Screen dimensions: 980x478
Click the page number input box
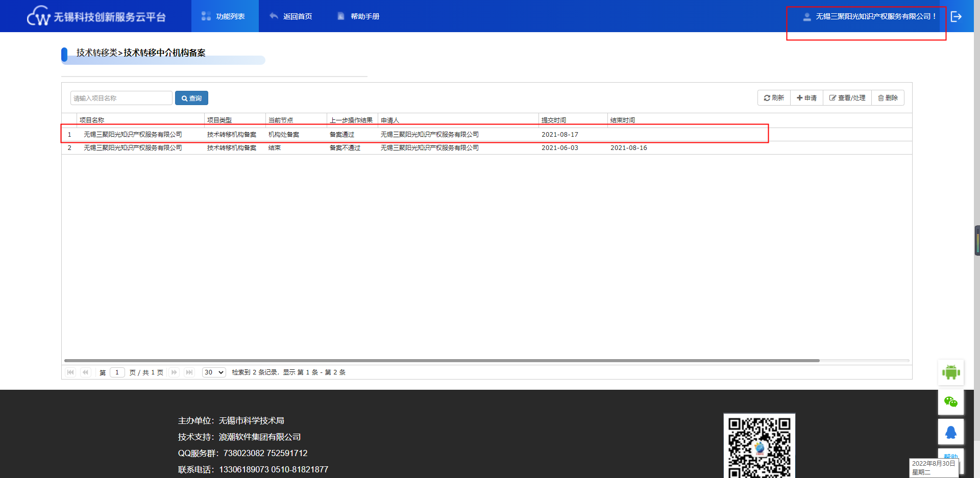(x=117, y=372)
